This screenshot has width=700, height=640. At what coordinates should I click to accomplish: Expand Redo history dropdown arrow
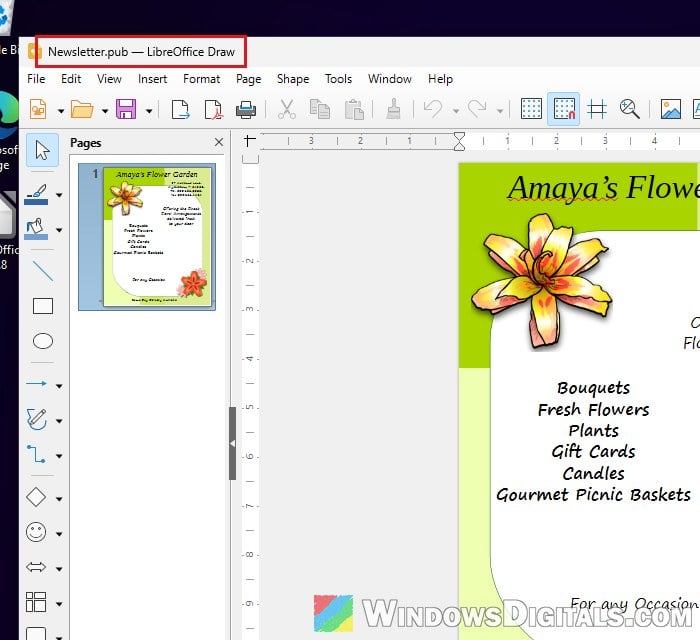coord(500,111)
